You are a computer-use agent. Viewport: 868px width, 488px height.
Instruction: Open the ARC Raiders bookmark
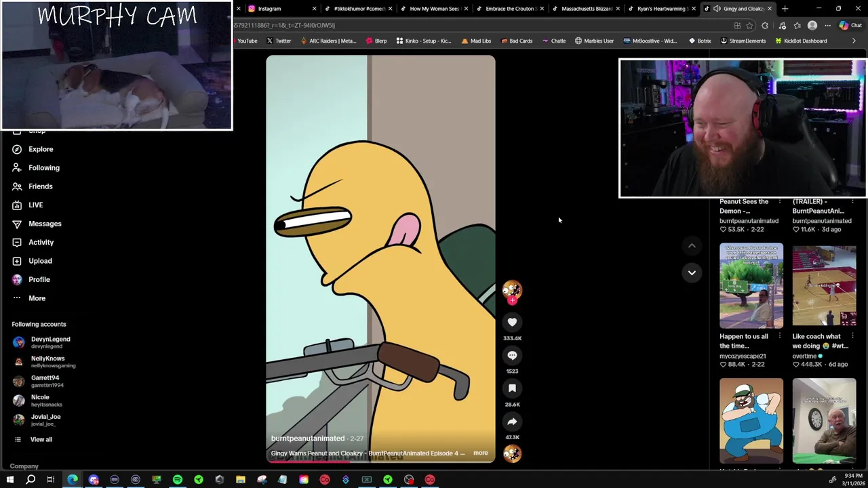[328, 41]
